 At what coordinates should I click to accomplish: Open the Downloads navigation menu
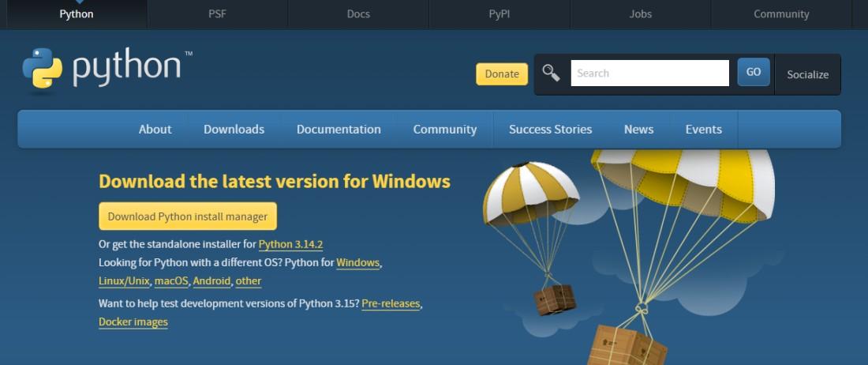tap(234, 129)
